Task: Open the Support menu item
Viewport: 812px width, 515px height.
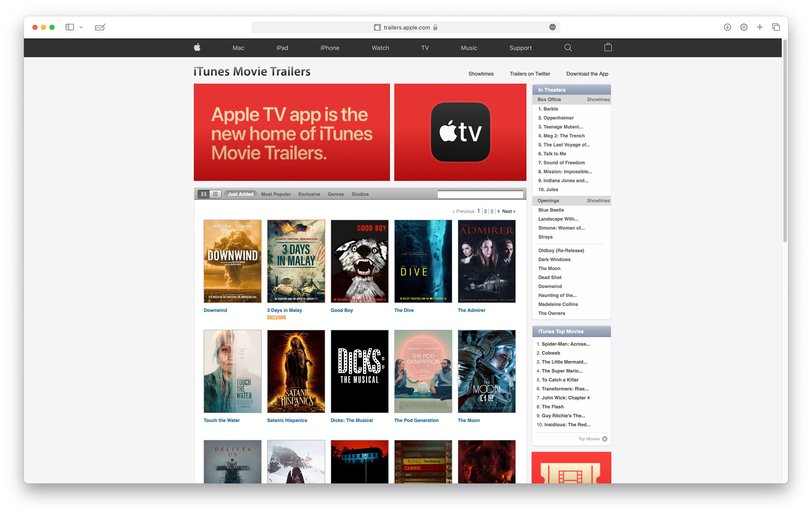Action: [x=520, y=48]
